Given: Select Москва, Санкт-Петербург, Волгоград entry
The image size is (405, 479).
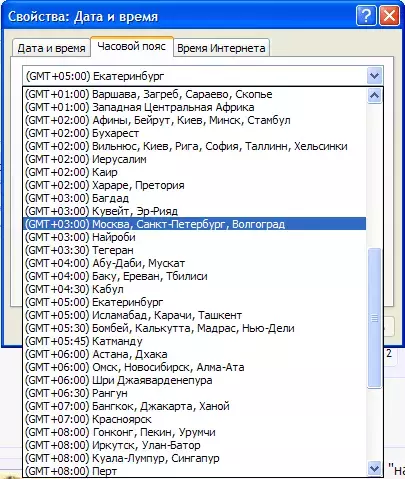Looking at the screenshot, I should [195, 224].
